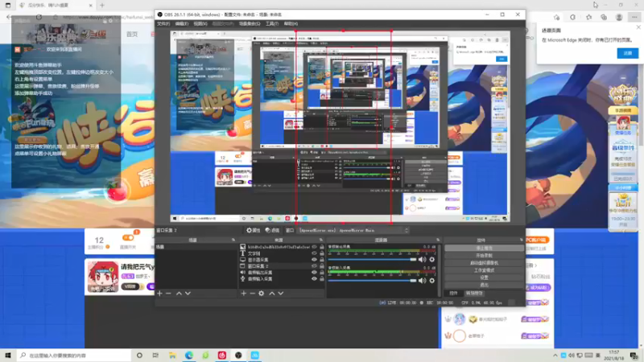Lock the 显示器采集 source
The image size is (644, 362).
(x=321, y=259)
